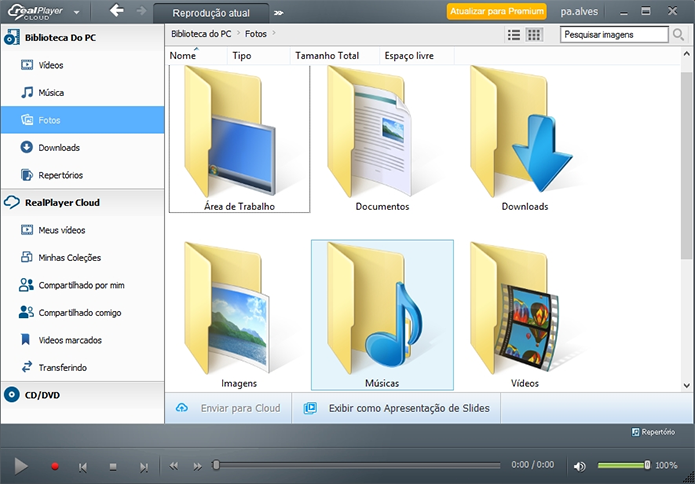695x484 pixels.
Task: Switch to the Reprodução atual tab
Action: (x=211, y=13)
